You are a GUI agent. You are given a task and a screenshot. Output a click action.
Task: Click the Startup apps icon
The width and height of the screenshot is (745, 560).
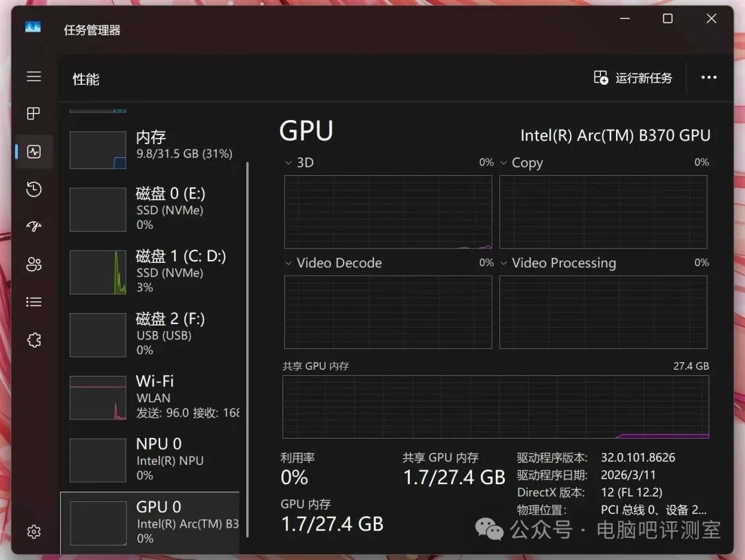tap(33, 226)
